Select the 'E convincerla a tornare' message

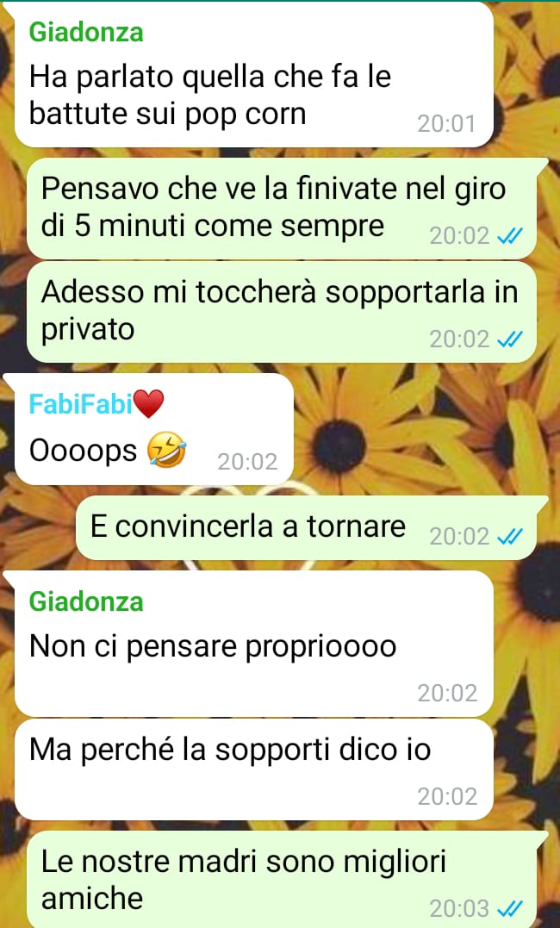306,527
